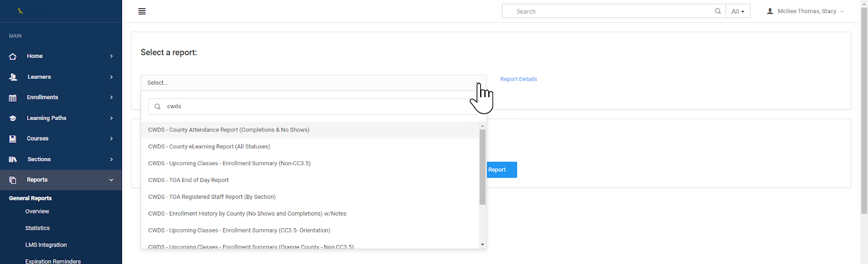Open the Sections menu item
868x264 pixels.
click(61, 160)
